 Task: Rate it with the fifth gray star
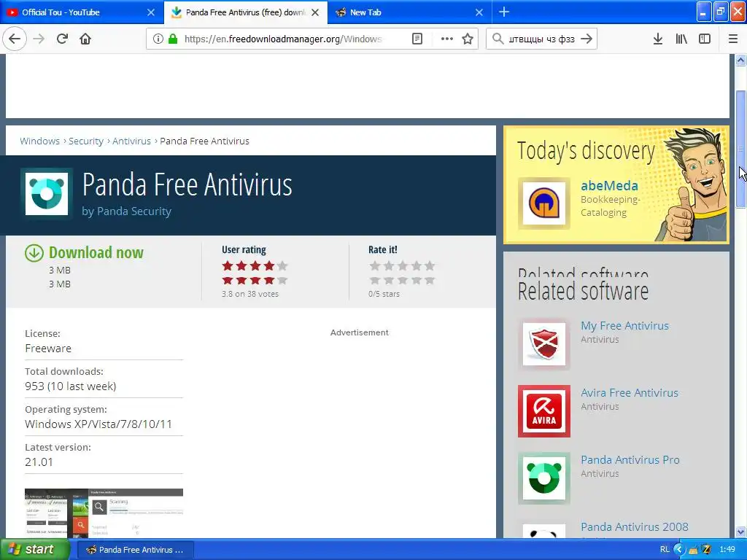(x=430, y=265)
